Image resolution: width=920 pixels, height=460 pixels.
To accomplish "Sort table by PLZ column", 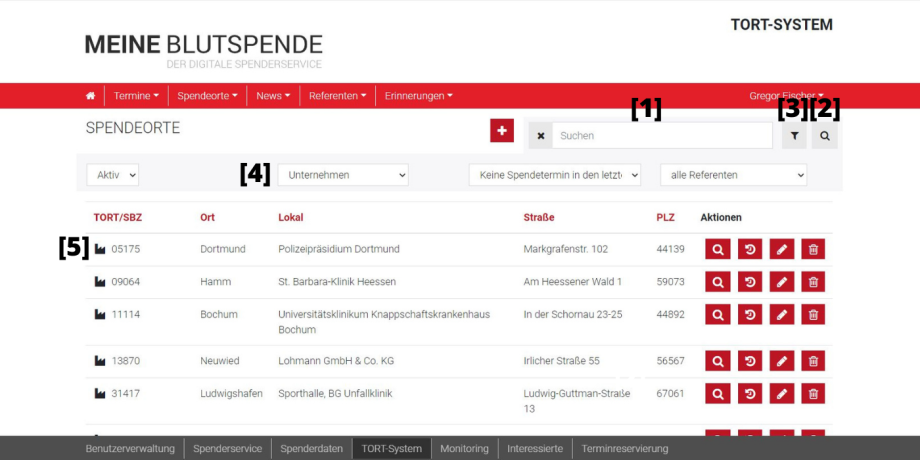I will (665, 218).
